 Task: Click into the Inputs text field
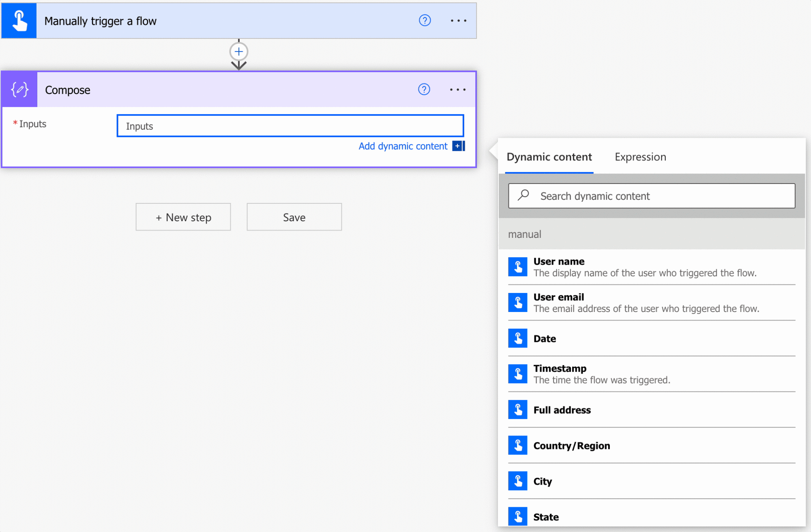[x=290, y=126]
